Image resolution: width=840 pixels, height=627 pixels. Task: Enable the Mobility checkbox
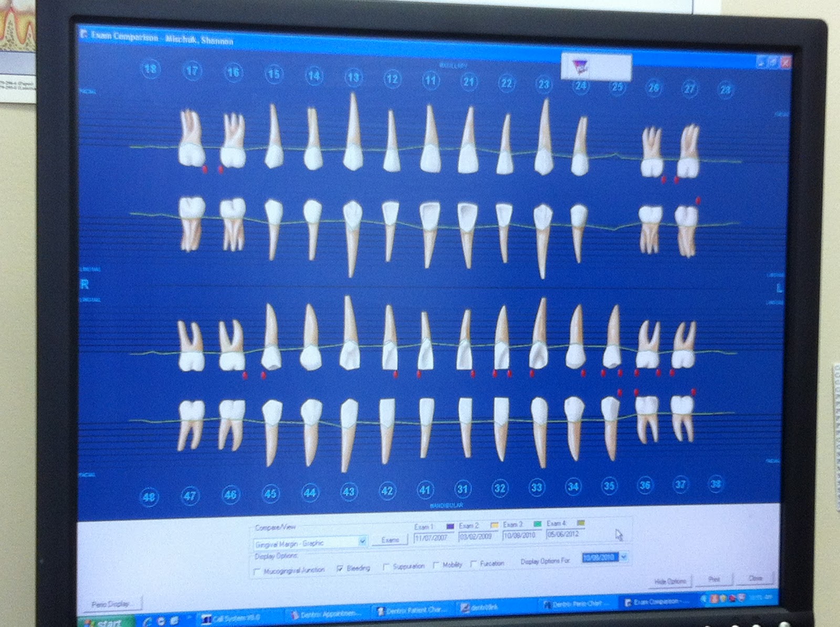point(436,565)
